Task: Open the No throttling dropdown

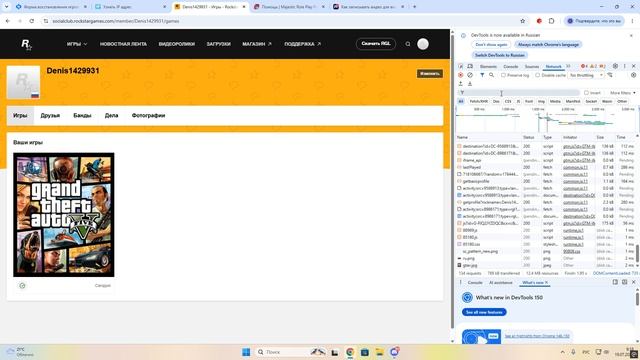Action: 586,75
